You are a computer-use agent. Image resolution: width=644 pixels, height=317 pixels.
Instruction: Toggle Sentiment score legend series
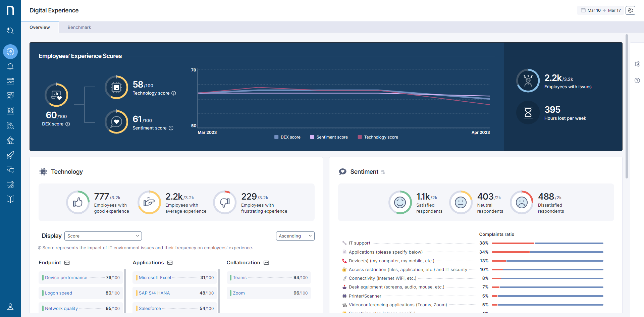329,137
